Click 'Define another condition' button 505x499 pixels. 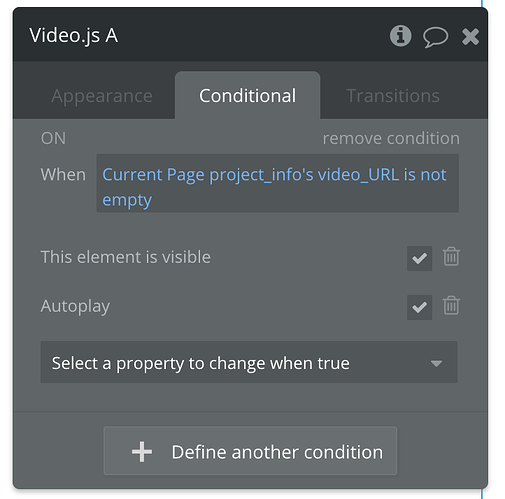click(250, 451)
